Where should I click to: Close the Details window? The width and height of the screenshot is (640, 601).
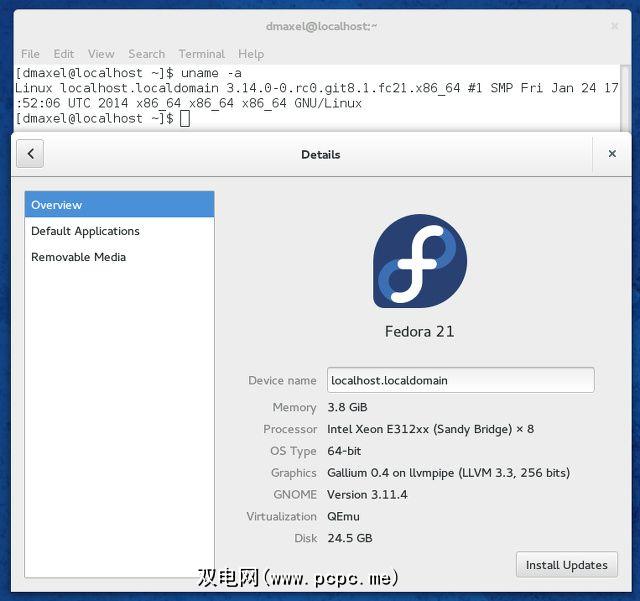(612, 154)
